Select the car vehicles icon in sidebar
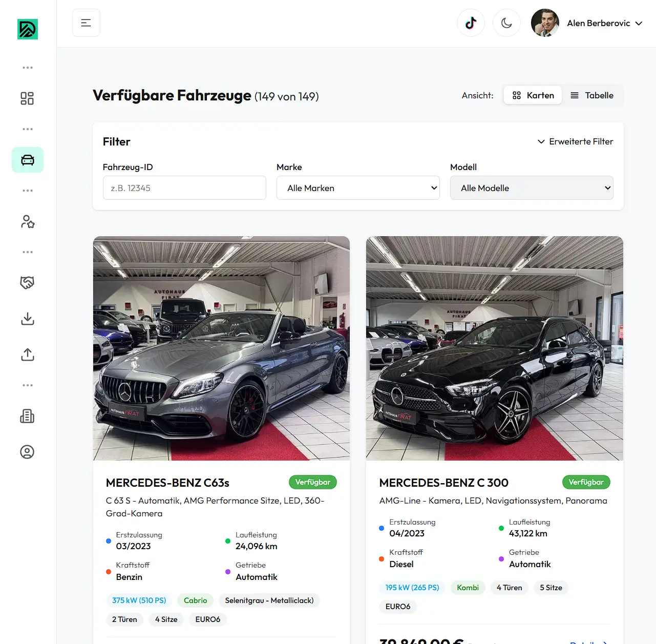This screenshot has width=656, height=644. (28, 160)
